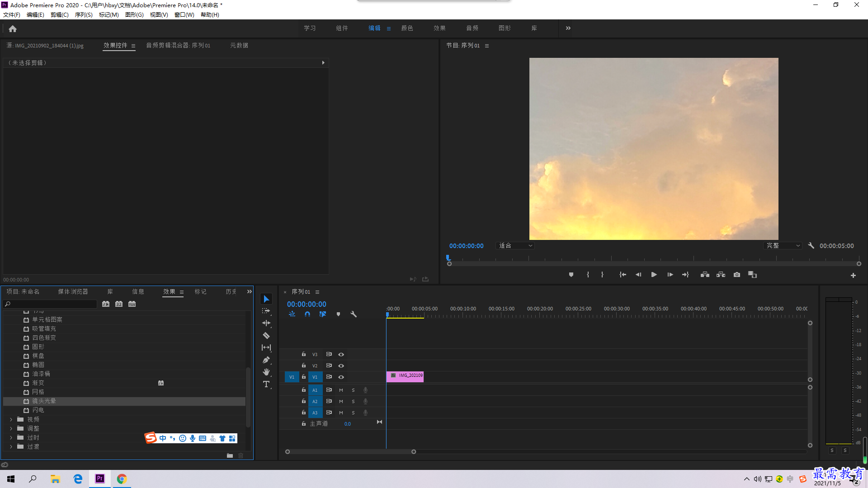Expand the 过时 effects folder

tap(11, 437)
